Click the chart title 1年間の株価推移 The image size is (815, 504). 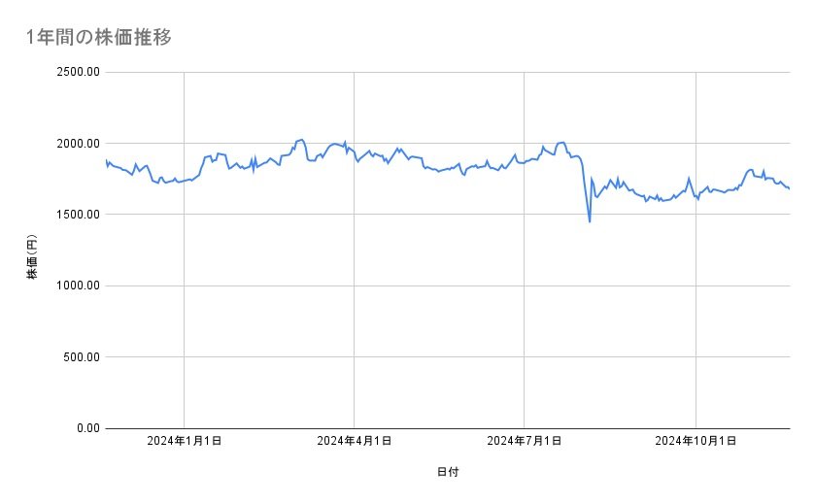coord(100,37)
